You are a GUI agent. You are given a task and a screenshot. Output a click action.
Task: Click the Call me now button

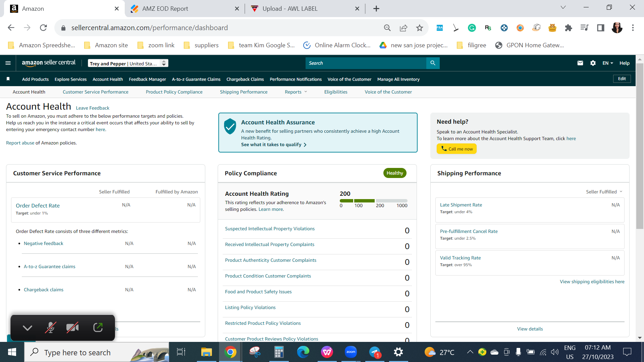click(457, 149)
